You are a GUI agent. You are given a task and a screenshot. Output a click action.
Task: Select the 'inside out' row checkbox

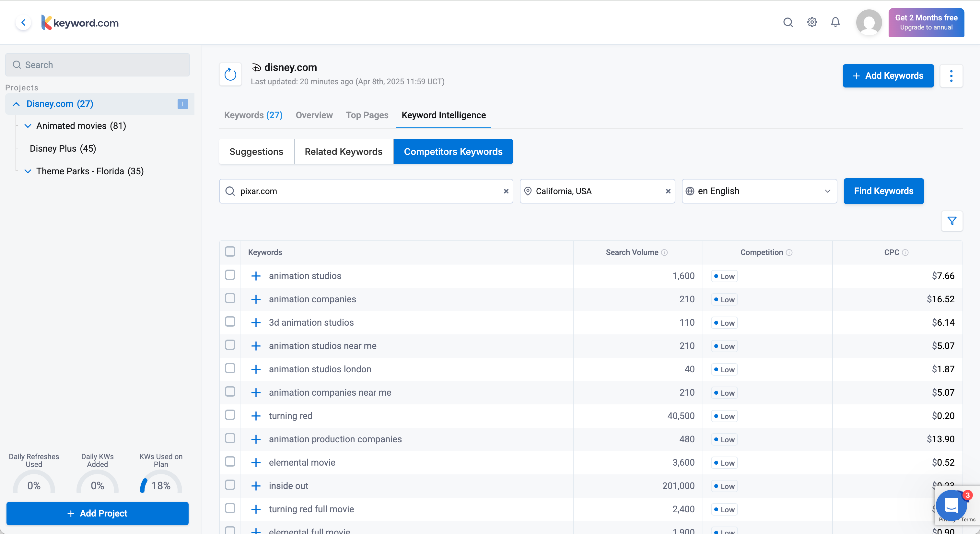click(230, 485)
